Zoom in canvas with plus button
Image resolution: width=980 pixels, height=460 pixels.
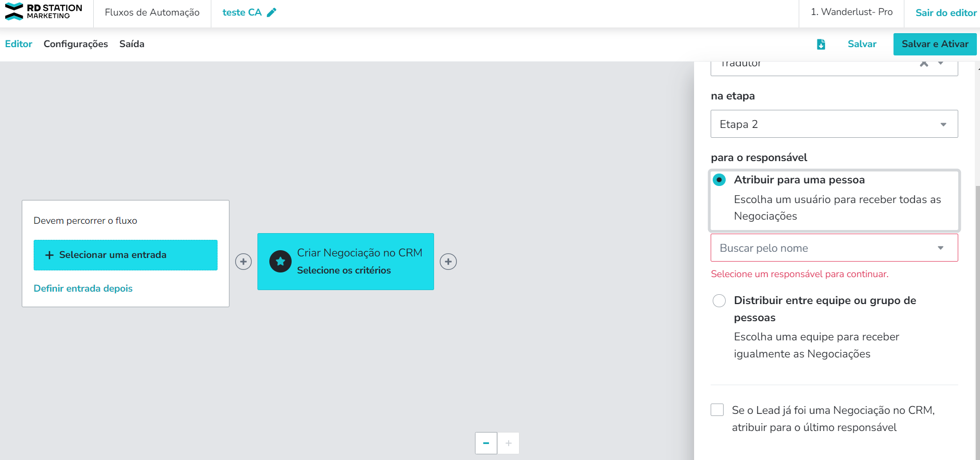tap(509, 443)
